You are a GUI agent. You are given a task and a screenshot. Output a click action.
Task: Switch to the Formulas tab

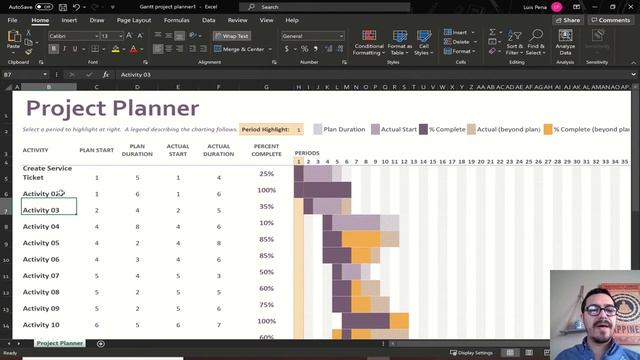coord(177,20)
